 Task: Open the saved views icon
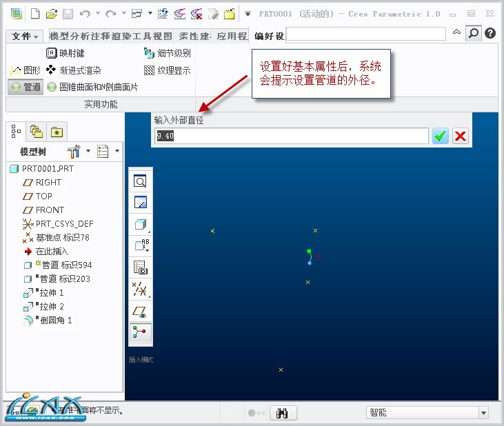141,246
